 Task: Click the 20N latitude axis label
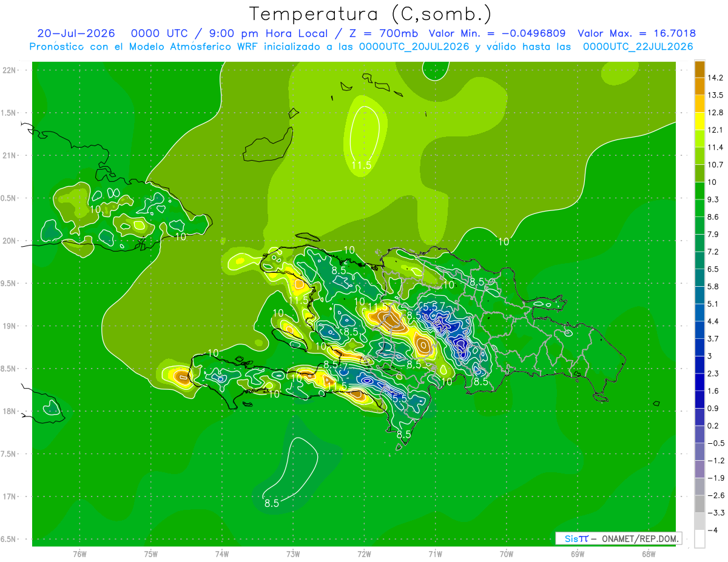click(x=8, y=241)
